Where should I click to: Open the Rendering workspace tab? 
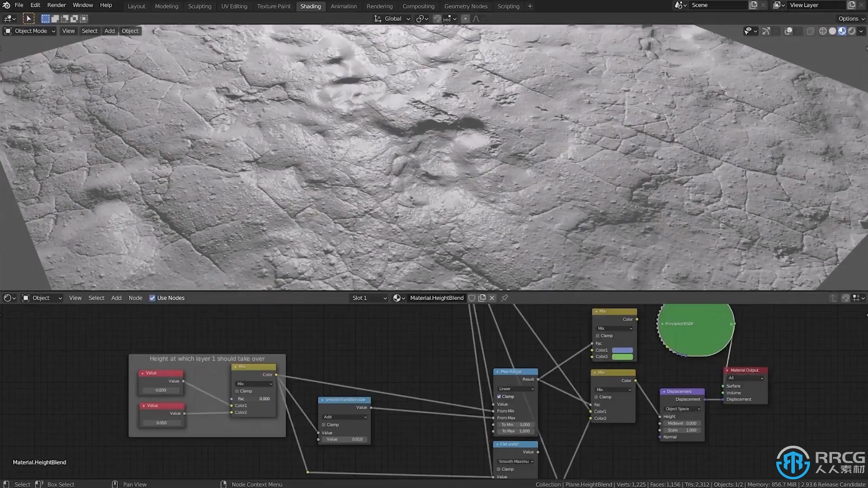[x=380, y=6]
